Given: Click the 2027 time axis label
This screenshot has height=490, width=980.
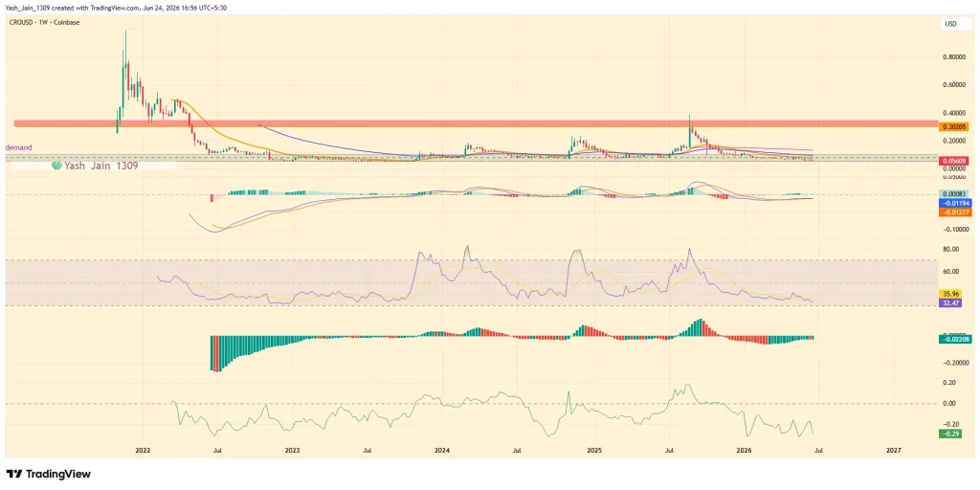Looking at the screenshot, I should click(894, 450).
